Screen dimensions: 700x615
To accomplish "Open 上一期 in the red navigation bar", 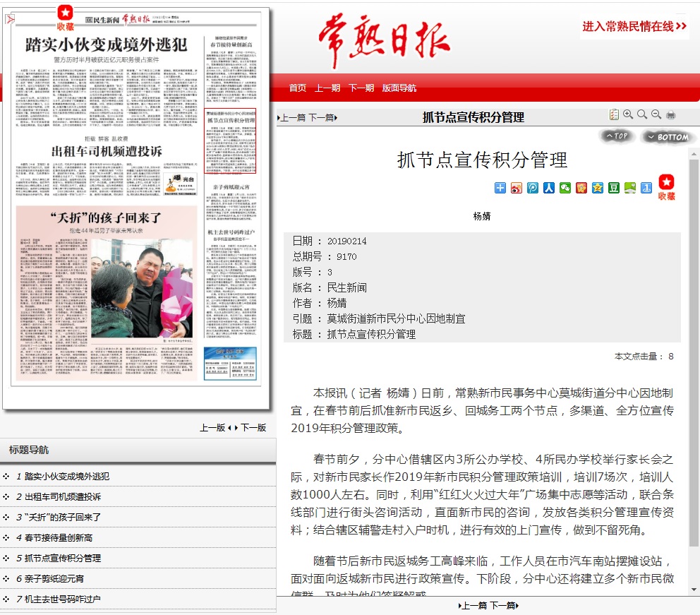I will 327,88.
